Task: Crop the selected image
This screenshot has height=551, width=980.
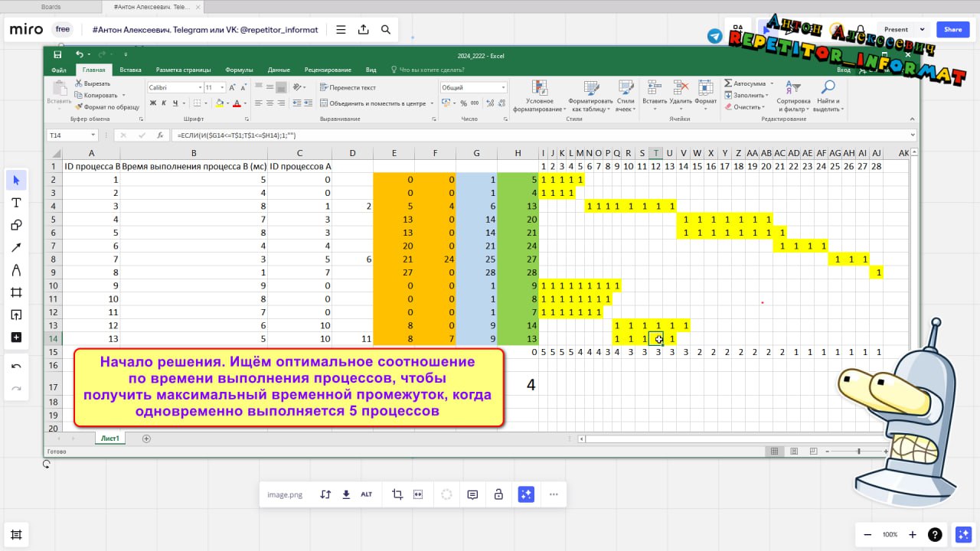Action: tap(397, 494)
